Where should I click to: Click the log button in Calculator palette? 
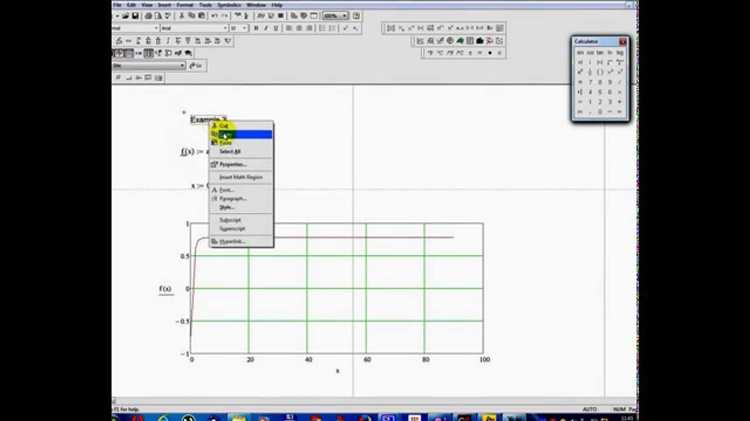[x=620, y=53]
